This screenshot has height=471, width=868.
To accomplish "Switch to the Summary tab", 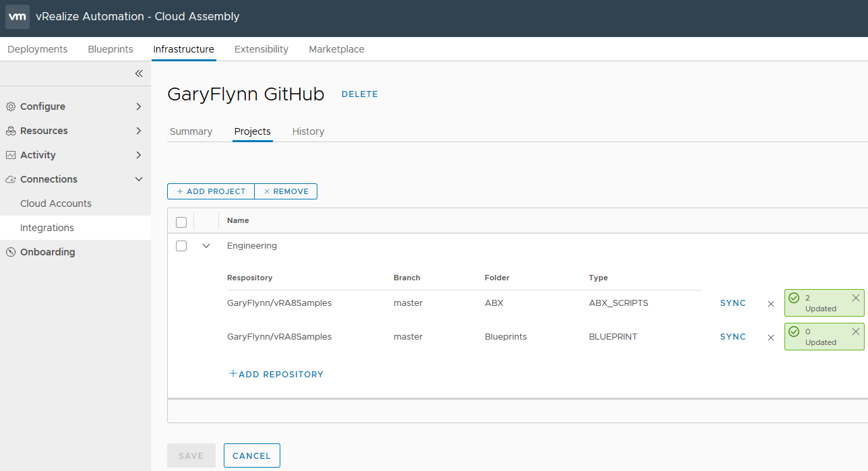I will click(191, 131).
